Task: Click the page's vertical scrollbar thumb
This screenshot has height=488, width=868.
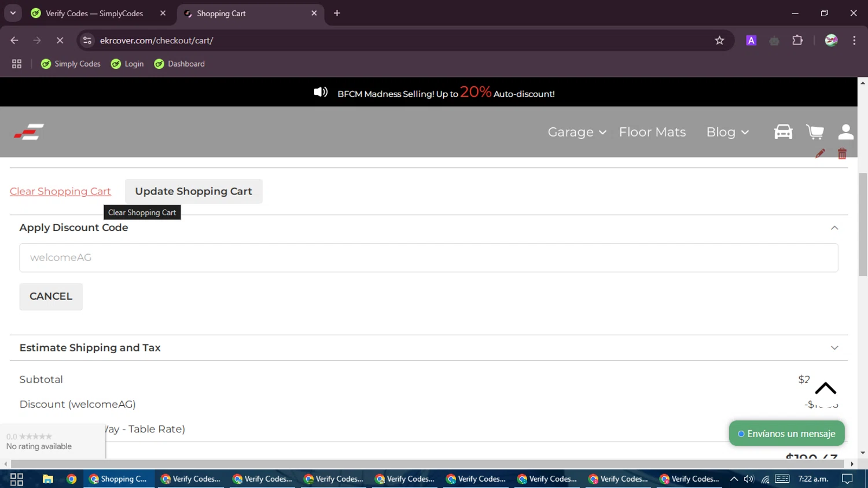Action: coord(863,224)
